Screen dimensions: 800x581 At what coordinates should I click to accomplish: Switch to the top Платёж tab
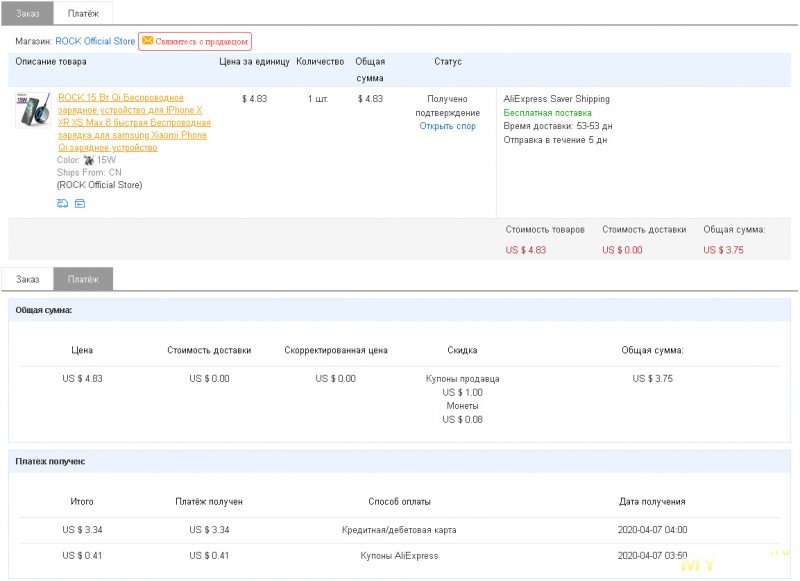pyautogui.click(x=83, y=13)
